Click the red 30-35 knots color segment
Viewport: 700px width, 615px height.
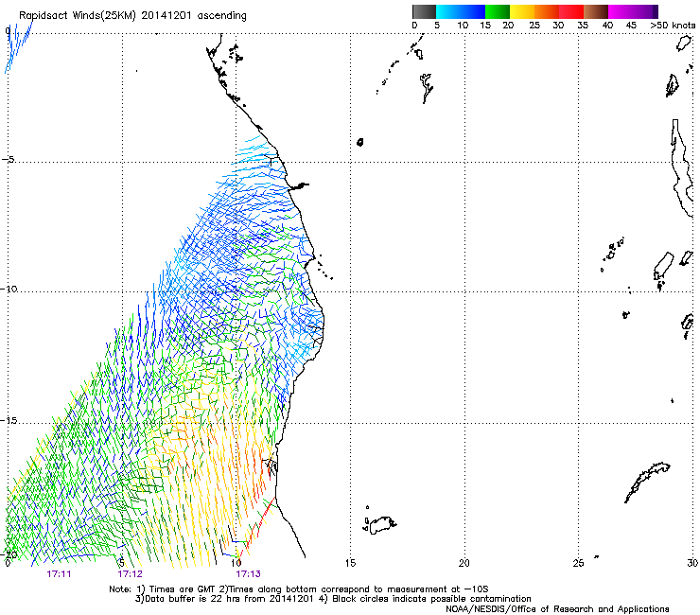pyautogui.click(x=571, y=11)
